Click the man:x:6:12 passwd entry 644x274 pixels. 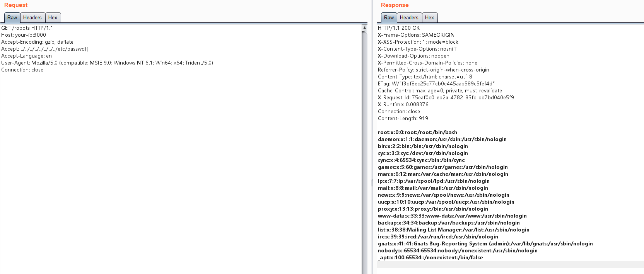(x=443, y=174)
